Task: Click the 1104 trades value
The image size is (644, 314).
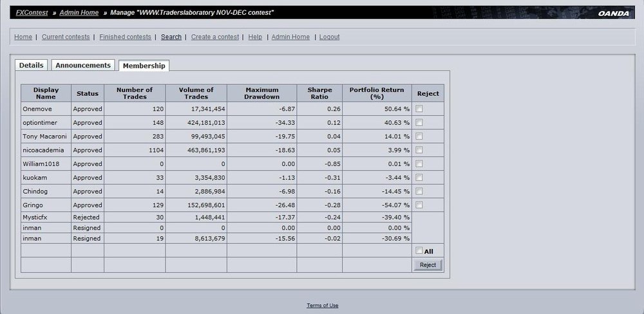Action: click(x=156, y=150)
